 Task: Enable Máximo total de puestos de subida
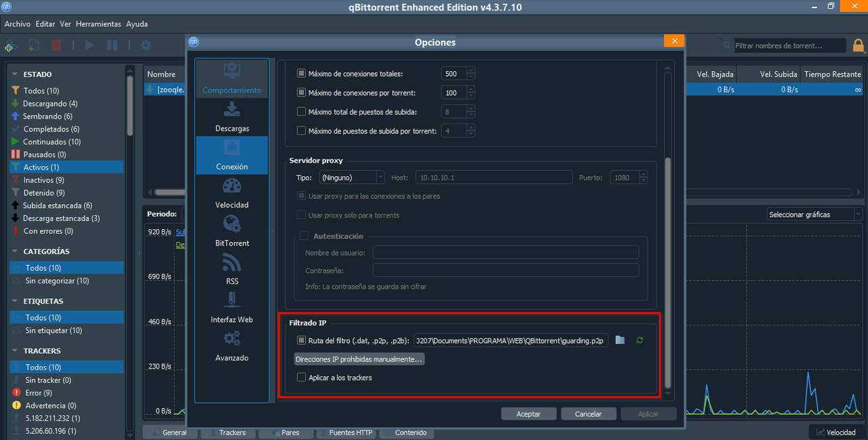(x=302, y=111)
